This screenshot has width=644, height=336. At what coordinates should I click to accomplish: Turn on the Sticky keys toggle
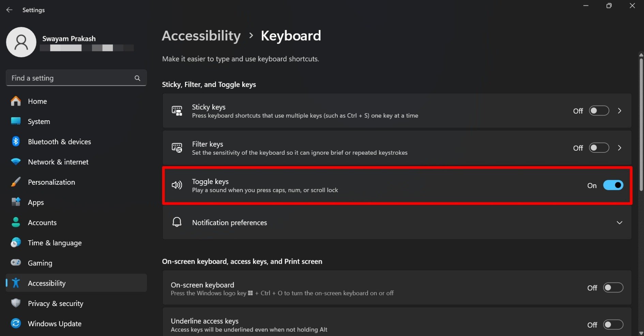(x=599, y=111)
